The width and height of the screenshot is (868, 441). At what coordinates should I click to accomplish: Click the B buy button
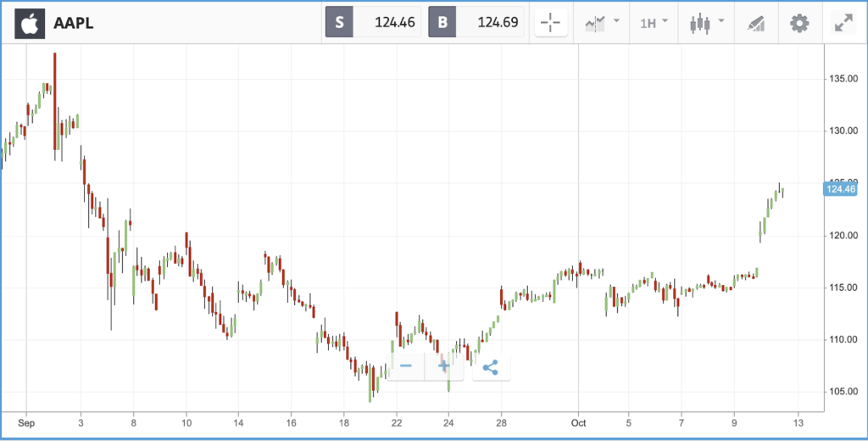(442, 22)
